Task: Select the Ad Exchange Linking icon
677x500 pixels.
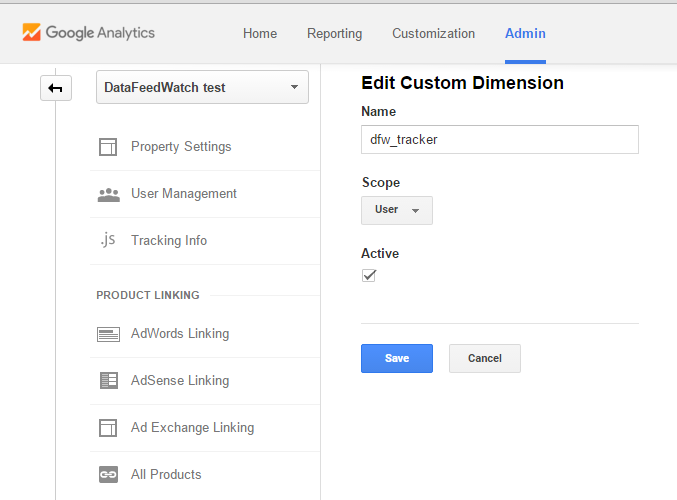Action: [108, 428]
